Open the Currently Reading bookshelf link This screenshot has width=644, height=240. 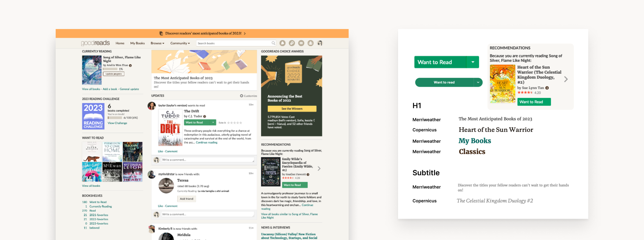pyautogui.click(x=101, y=206)
